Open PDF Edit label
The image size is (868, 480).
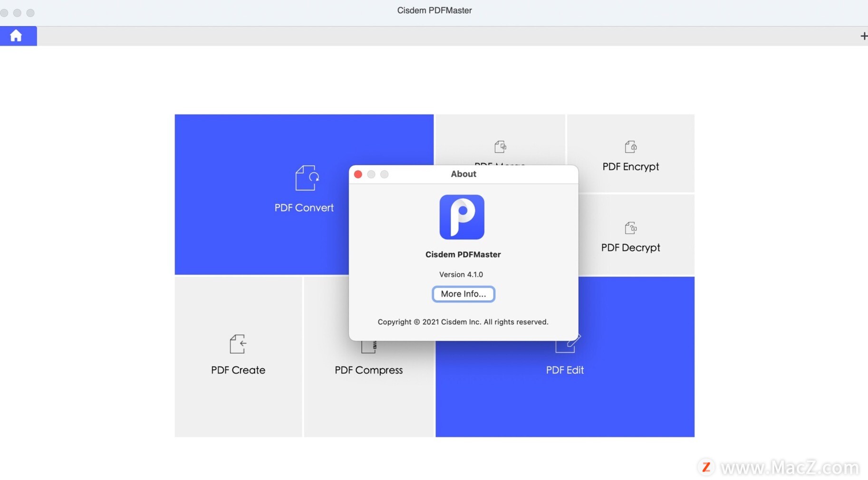[565, 370]
